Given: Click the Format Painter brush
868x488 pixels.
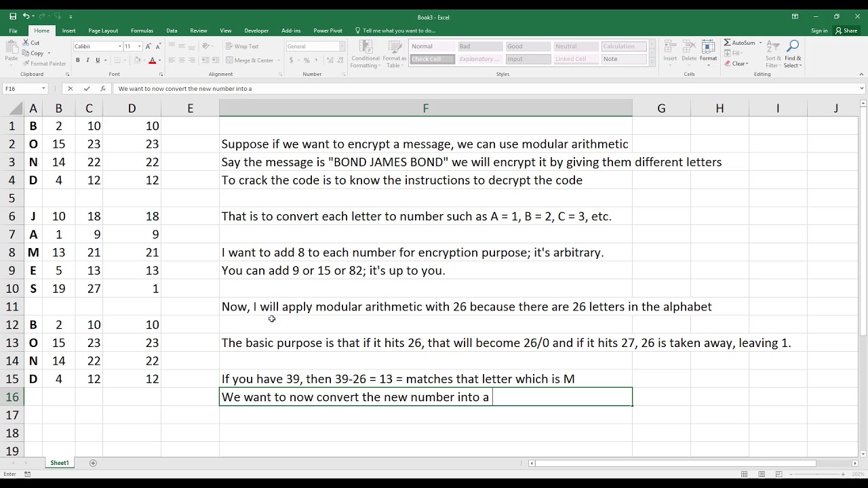Looking at the screenshot, I should 26,64.
